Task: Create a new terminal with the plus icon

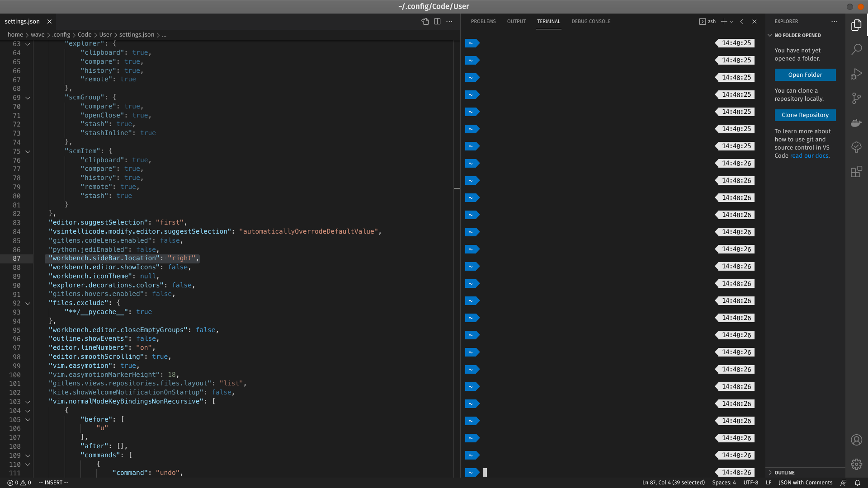Action: [x=724, y=21]
